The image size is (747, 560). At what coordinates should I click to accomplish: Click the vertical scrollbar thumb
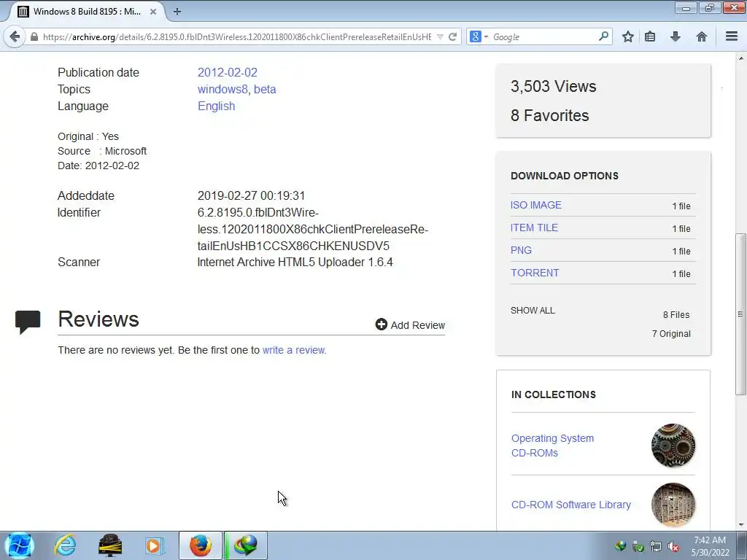[x=740, y=314]
